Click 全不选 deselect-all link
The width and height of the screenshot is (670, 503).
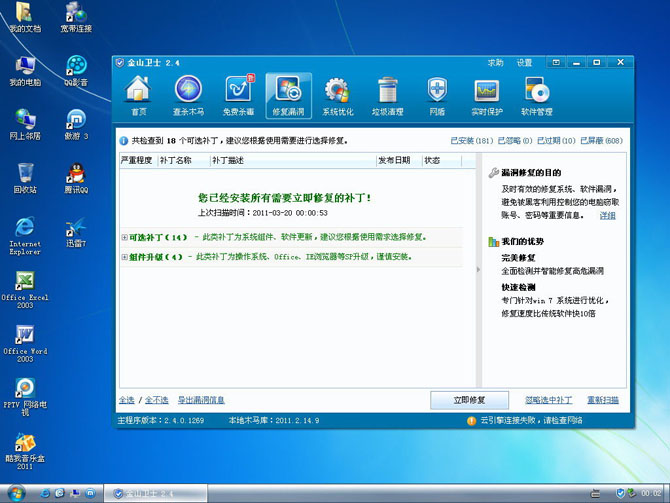coord(156,400)
